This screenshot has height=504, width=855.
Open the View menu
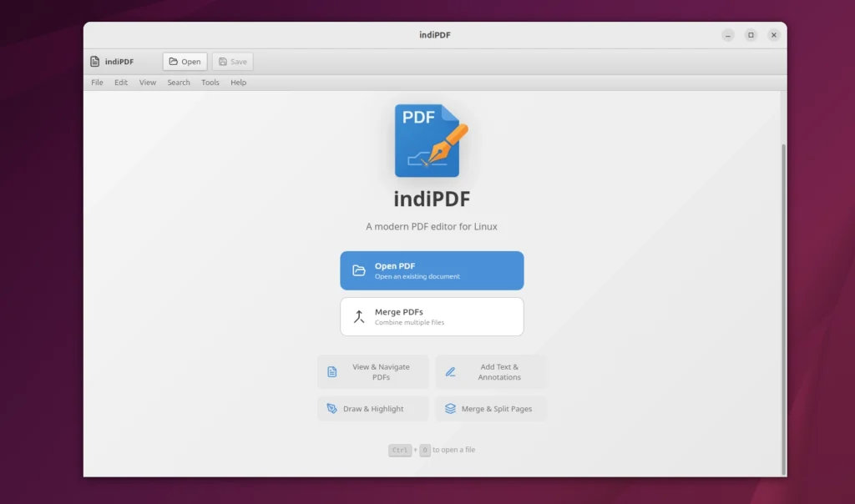(147, 82)
